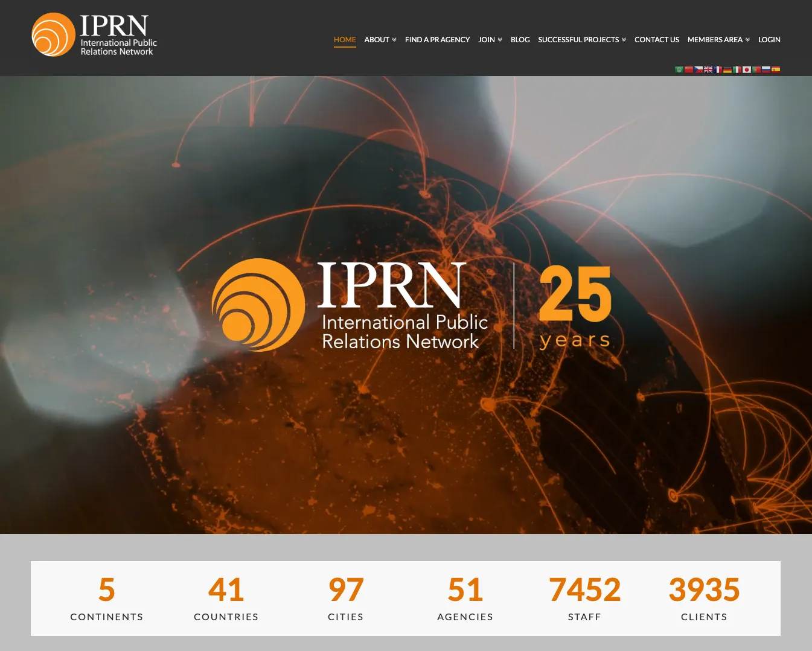Image resolution: width=812 pixels, height=651 pixels.
Task: Click the IPRN logo in the header
Action: pyautogui.click(x=94, y=35)
